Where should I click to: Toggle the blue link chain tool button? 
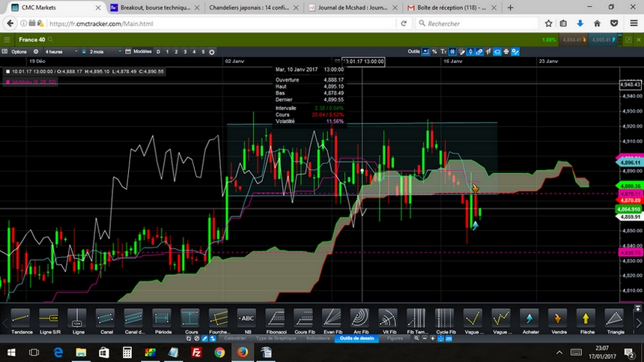[x=479, y=52]
